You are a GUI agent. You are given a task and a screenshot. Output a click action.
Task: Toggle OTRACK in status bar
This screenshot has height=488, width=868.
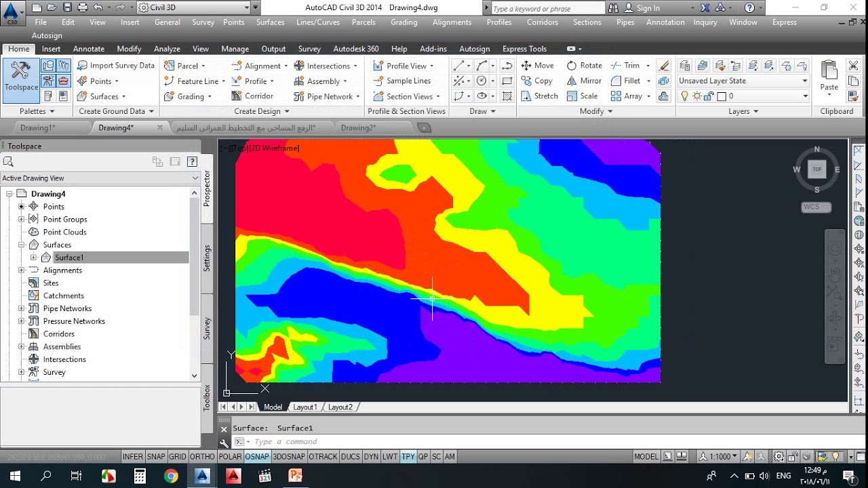[x=323, y=457]
